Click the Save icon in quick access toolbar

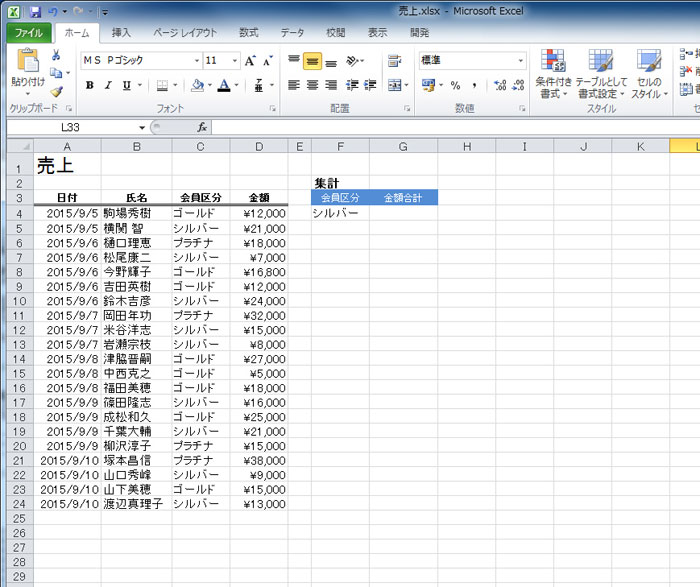point(35,11)
